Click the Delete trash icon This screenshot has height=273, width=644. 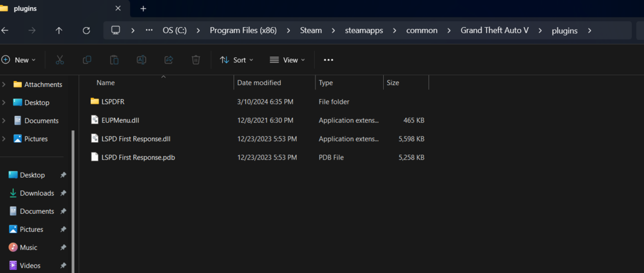pyautogui.click(x=196, y=60)
